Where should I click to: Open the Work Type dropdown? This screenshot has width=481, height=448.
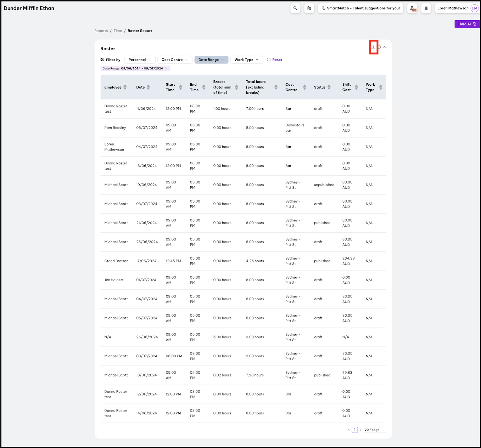pos(246,60)
